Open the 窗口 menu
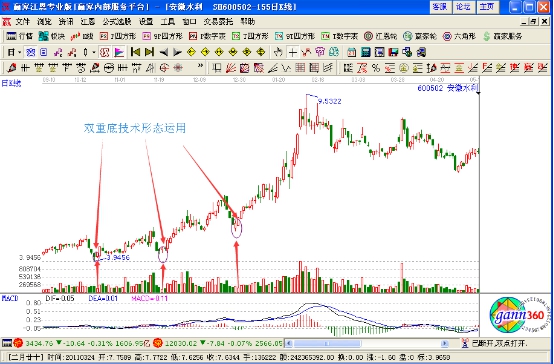Viewport: 554px width, 364px height. [189, 22]
